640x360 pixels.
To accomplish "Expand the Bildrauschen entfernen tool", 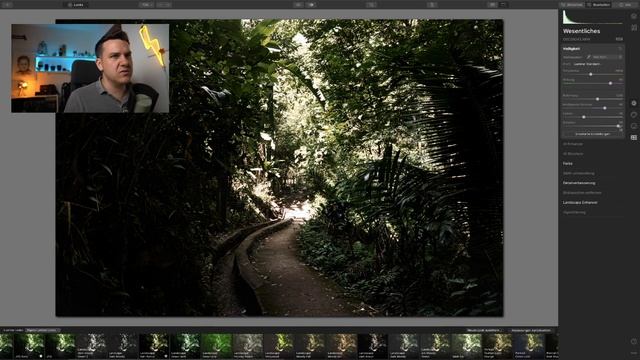I will pos(582,193).
